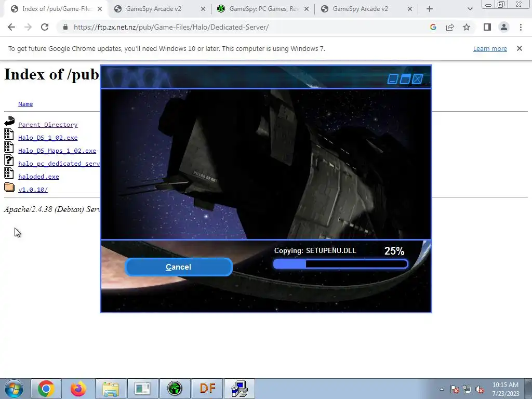Open Action Center flag icon
This screenshot has height=399, width=532.
(455, 389)
